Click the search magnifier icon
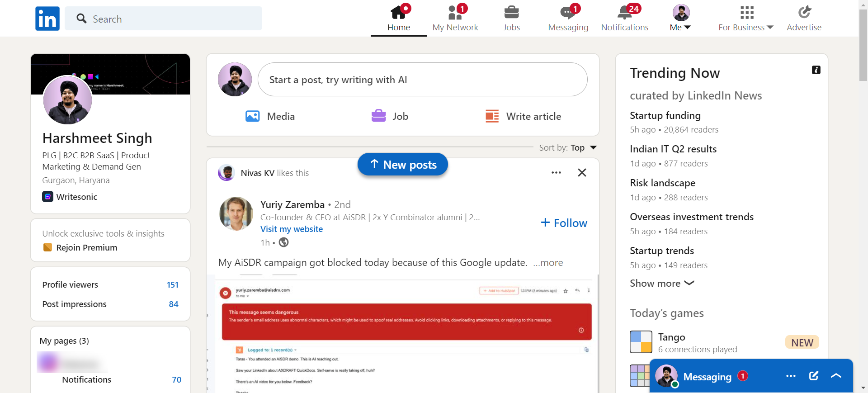The width and height of the screenshot is (868, 393). [x=81, y=19]
